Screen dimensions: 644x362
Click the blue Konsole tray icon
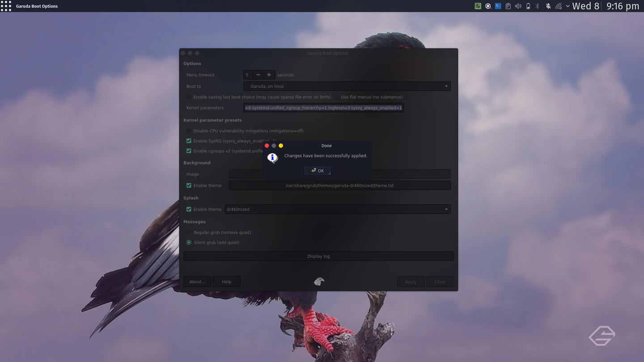498,6
